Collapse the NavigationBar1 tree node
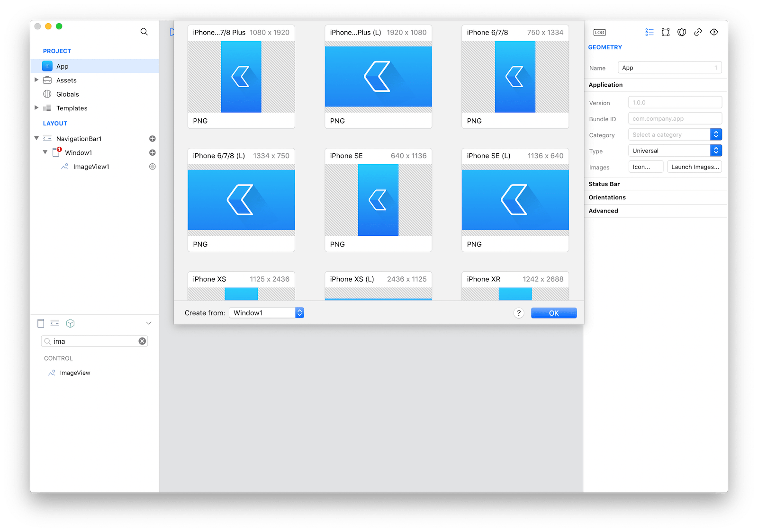 pyautogui.click(x=36, y=138)
